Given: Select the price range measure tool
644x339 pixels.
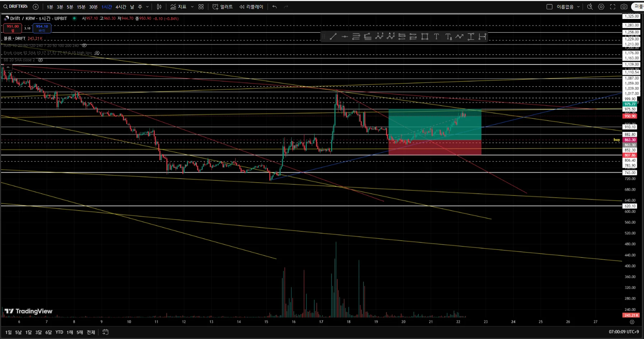Looking at the screenshot, I should [x=471, y=37].
